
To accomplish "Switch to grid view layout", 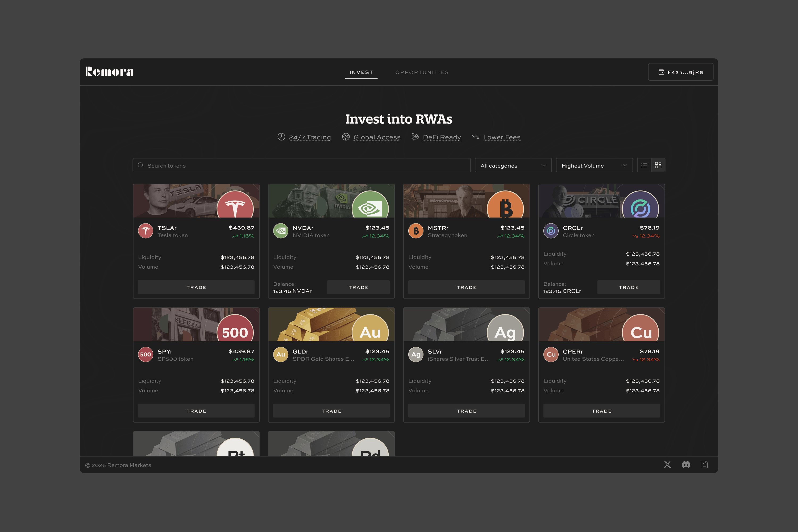I will (658, 165).
